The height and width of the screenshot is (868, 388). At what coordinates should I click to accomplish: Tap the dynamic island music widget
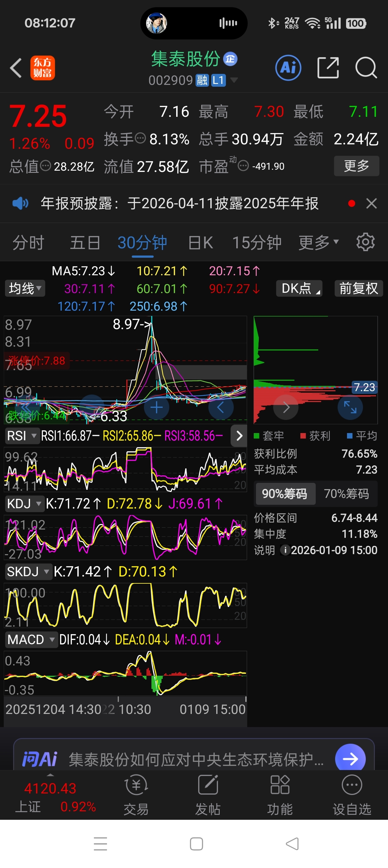(194, 23)
